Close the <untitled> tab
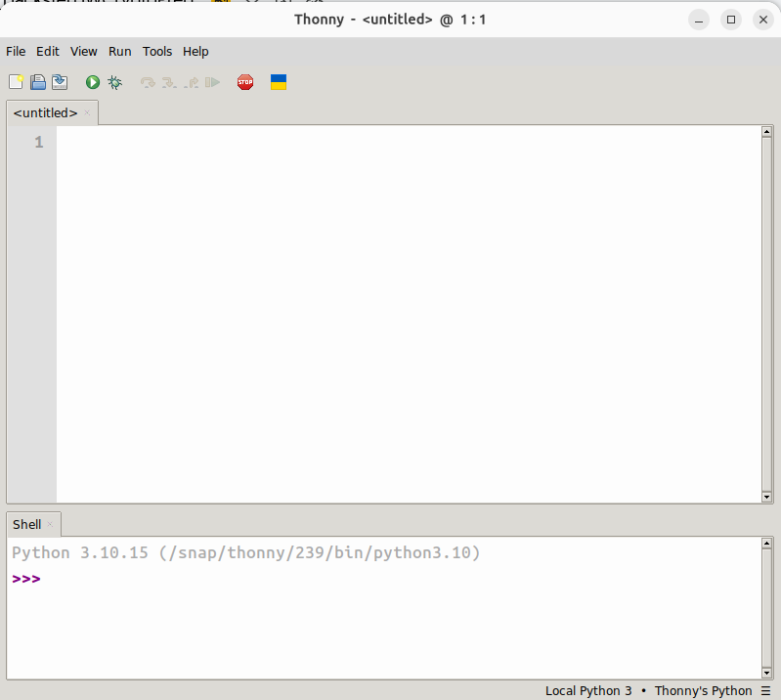Screen dimensions: 781x700 point(87,113)
